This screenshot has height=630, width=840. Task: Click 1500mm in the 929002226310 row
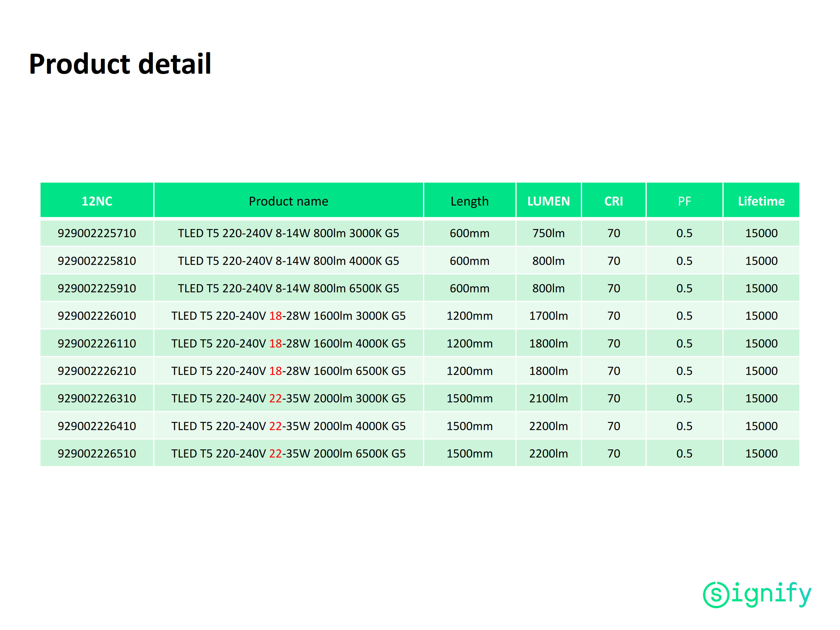point(469,398)
